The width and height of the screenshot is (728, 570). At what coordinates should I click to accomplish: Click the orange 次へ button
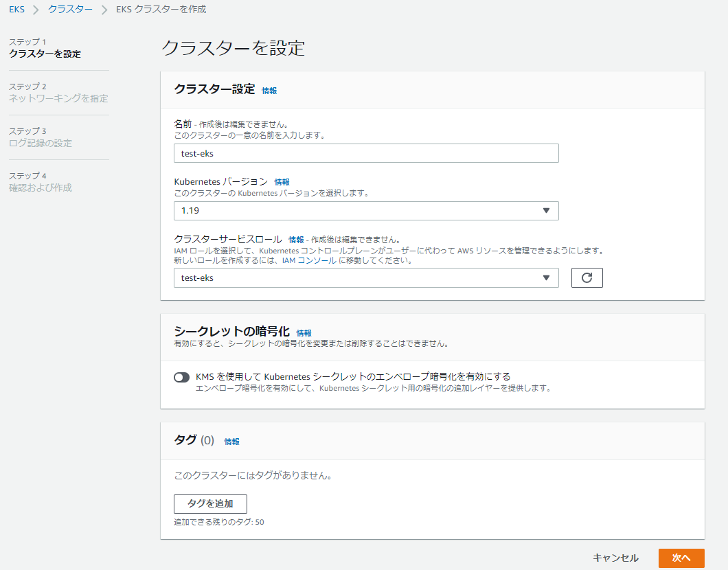681,558
